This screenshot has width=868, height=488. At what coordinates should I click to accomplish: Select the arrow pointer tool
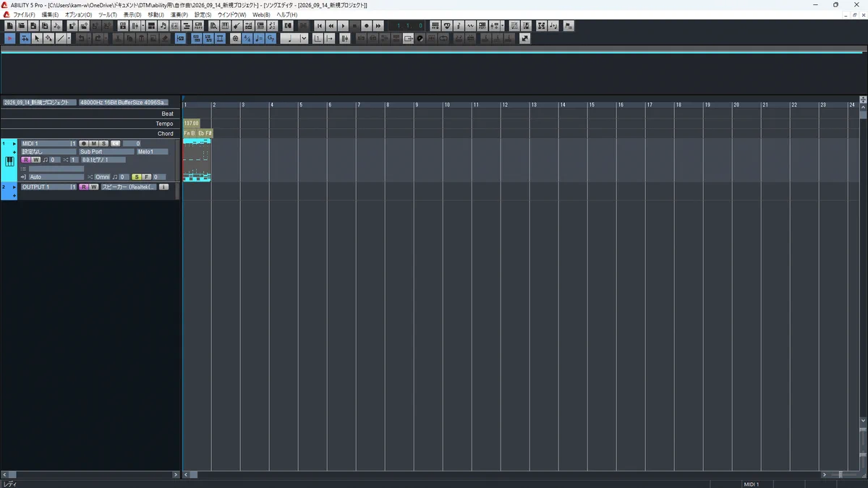[x=37, y=38]
